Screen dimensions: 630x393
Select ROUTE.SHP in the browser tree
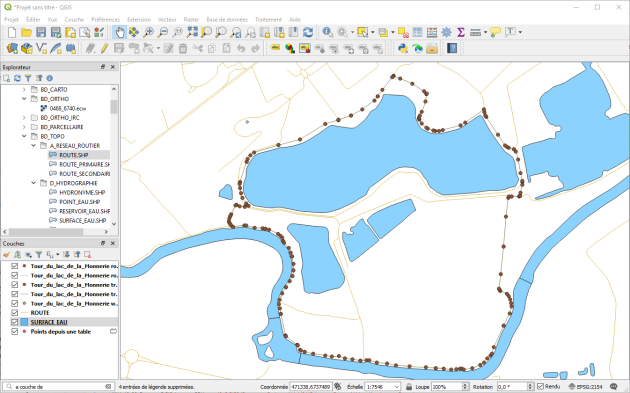[74, 155]
